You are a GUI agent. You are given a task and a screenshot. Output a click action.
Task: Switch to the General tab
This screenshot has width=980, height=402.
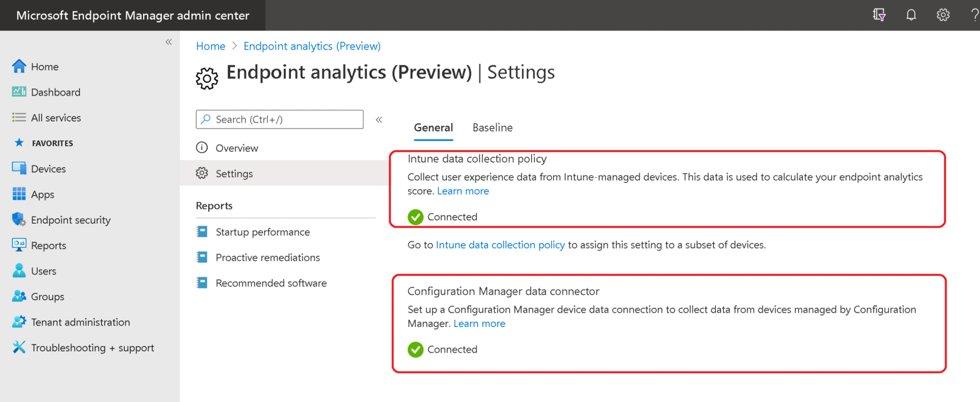point(433,127)
